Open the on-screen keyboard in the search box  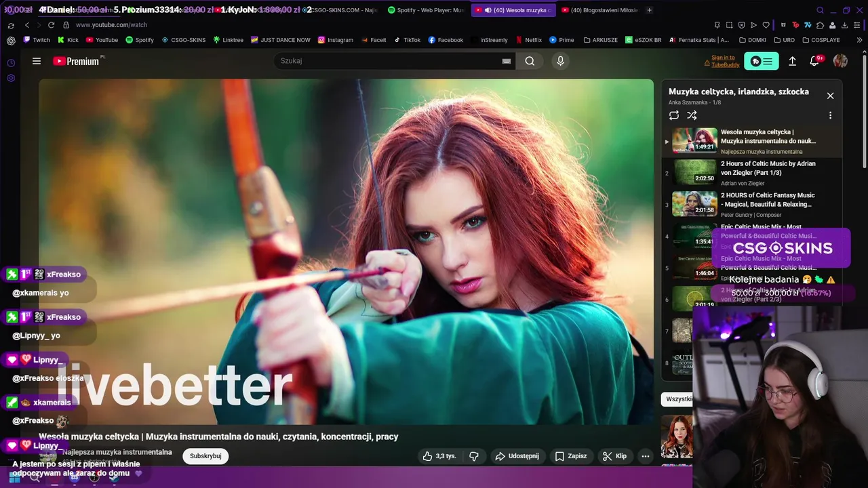point(507,61)
